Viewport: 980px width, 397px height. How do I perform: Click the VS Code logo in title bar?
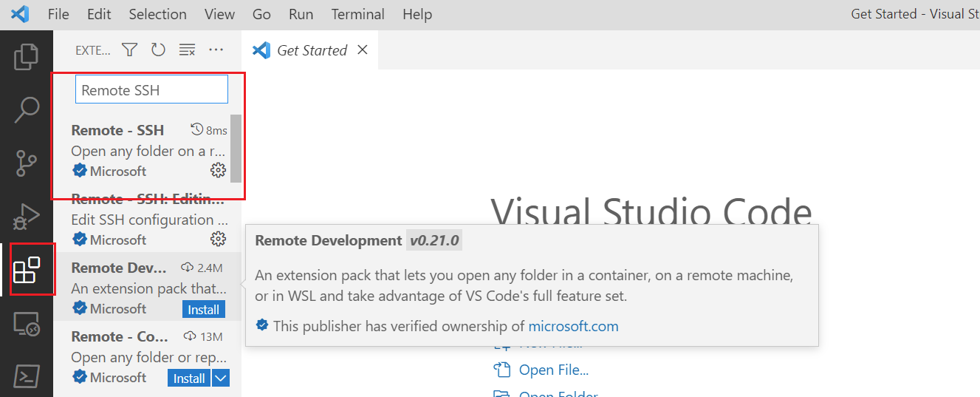(20, 14)
